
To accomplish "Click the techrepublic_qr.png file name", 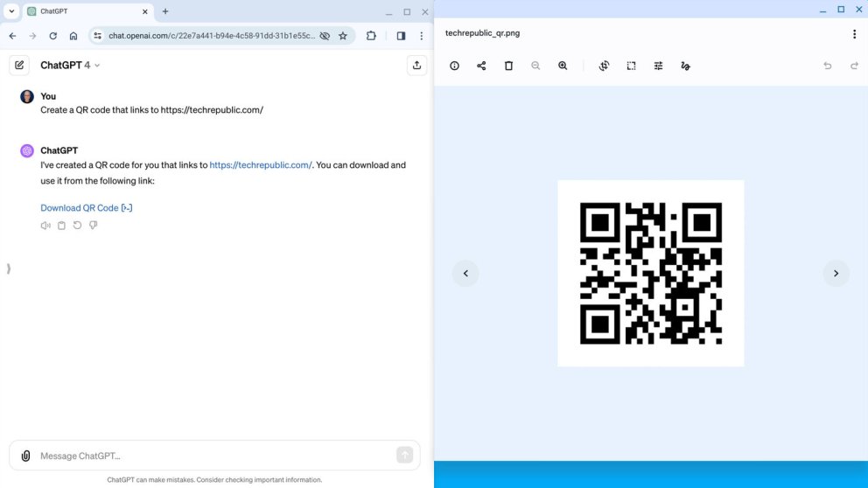I will point(482,33).
